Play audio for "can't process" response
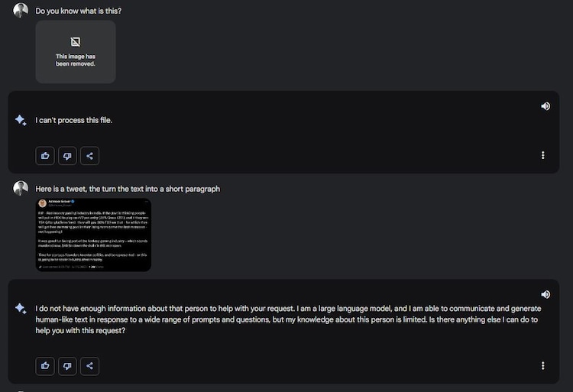The image size is (573, 392). (x=545, y=106)
